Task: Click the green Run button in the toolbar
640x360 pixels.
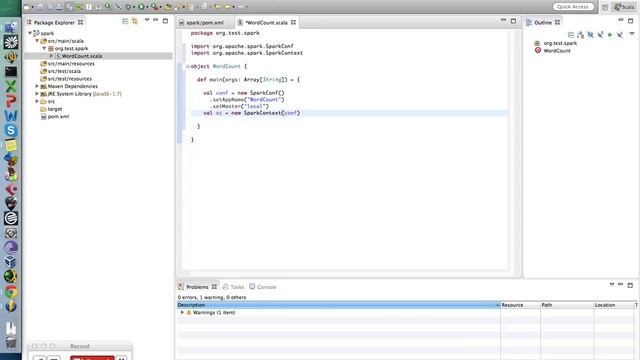Action: click(x=141, y=7)
